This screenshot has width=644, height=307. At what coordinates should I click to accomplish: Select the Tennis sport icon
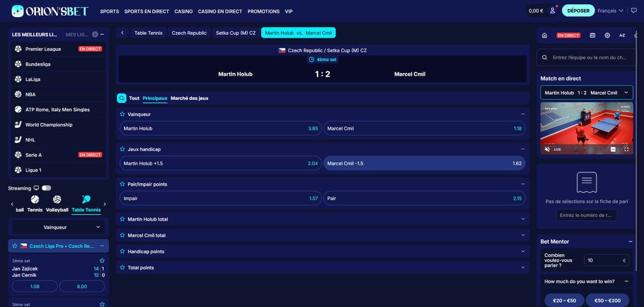(x=35, y=200)
